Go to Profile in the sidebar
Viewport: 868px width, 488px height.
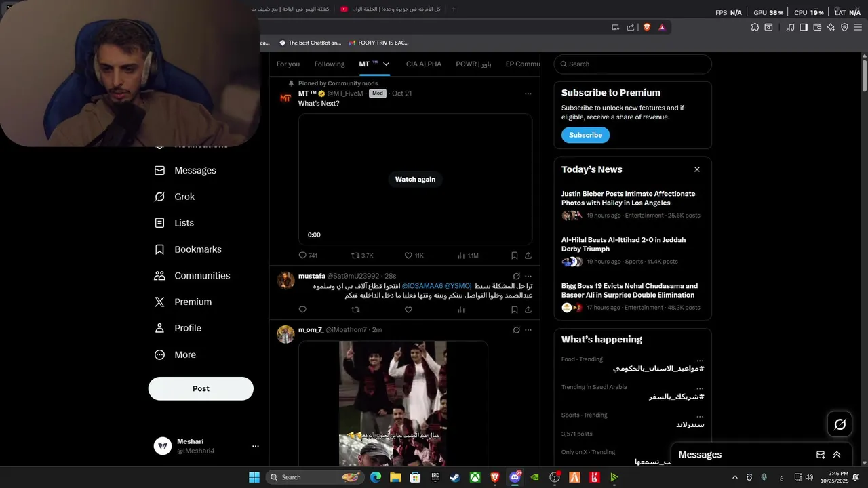pos(178,328)
